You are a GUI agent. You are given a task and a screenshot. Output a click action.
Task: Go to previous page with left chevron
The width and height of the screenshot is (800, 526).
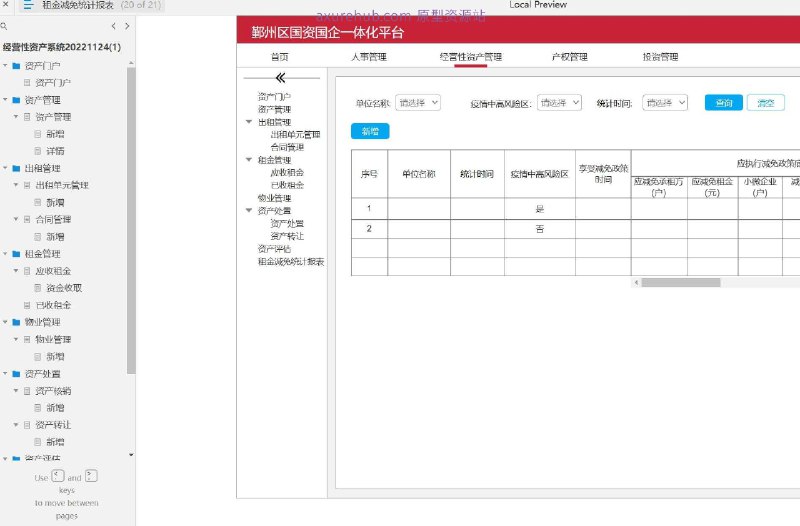[x=113, y=26]
